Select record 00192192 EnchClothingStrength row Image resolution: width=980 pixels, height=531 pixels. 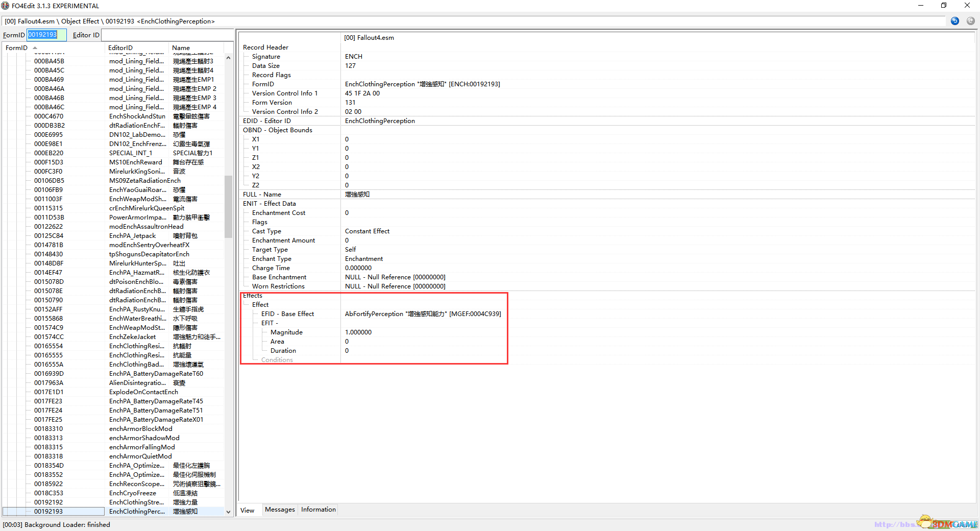click(113, 502)
